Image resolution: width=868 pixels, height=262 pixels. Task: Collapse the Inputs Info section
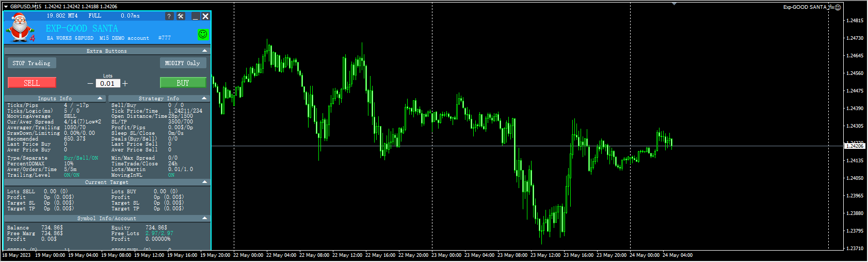101,98
